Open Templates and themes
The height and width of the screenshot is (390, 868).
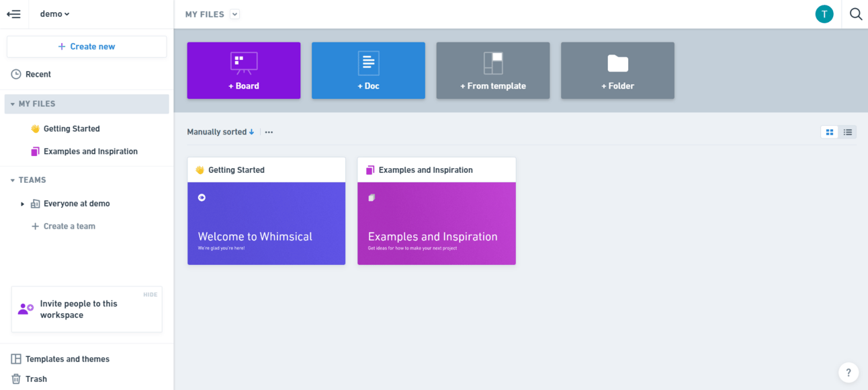coord(67,359)
